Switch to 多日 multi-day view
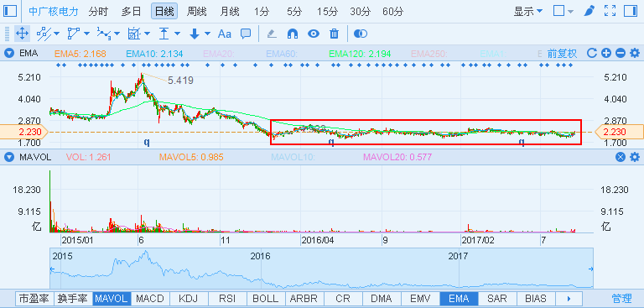 tap(131, 12)
